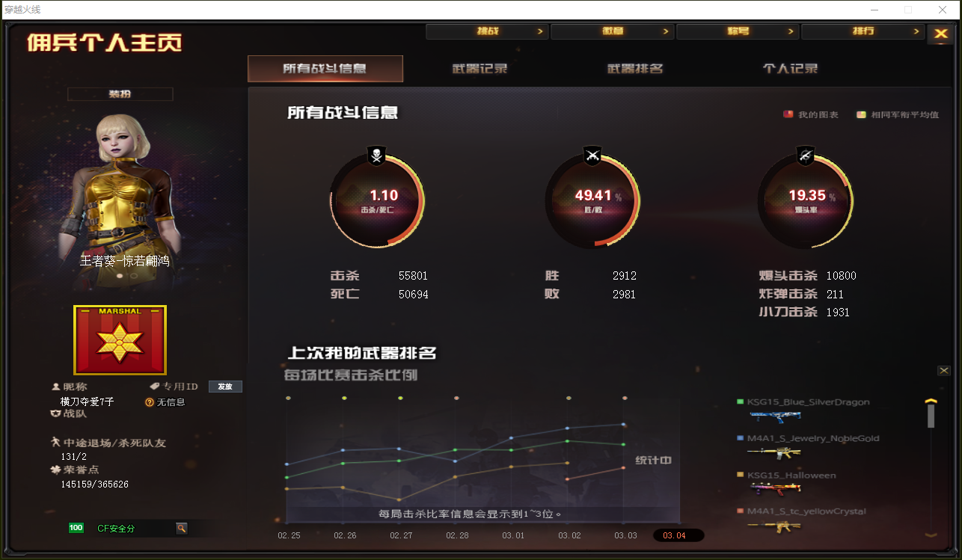Click the 荣誉点 honor leaf icon

coord(55,470)
